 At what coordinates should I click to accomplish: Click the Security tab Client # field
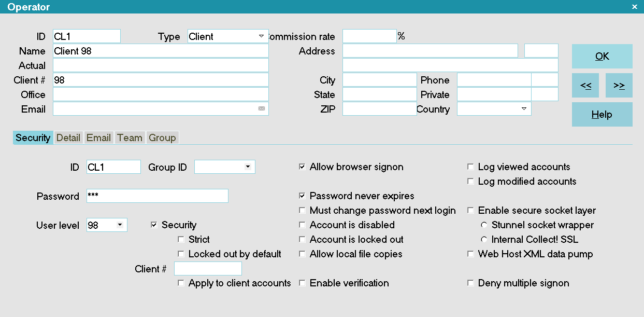208,269
